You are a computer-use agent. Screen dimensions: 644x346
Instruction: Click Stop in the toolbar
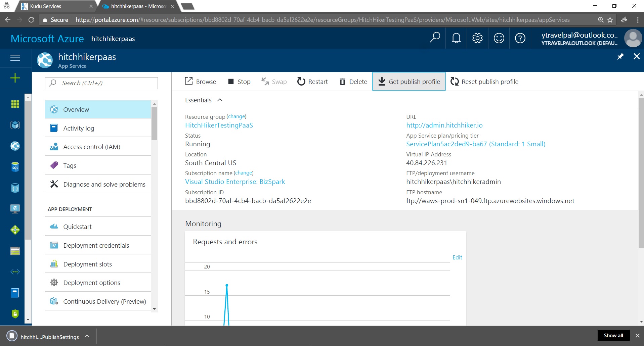click(x=239, y=82)
